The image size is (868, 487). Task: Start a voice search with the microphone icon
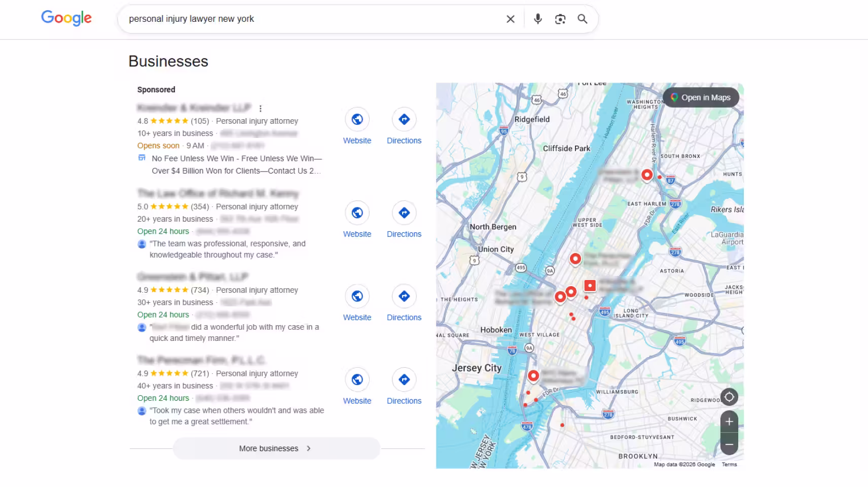click(538, 19)
